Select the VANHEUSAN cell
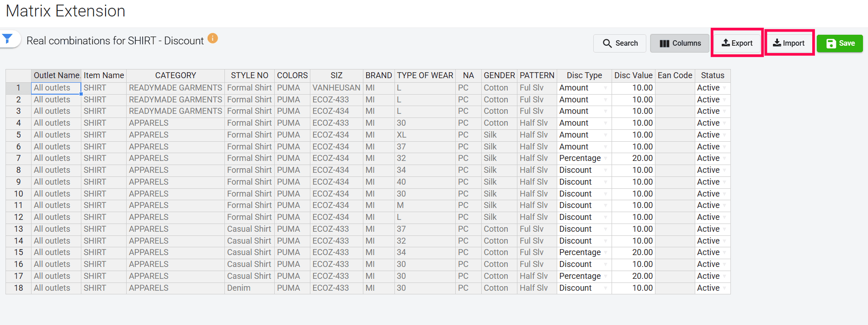 (336, 88)
